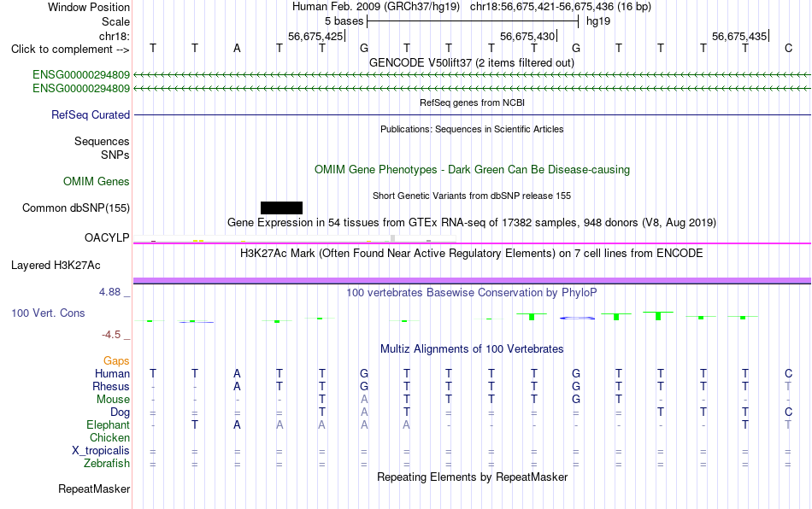Click the Zebrafish species row label
The image size is (812, 509).
pos(107,463)
